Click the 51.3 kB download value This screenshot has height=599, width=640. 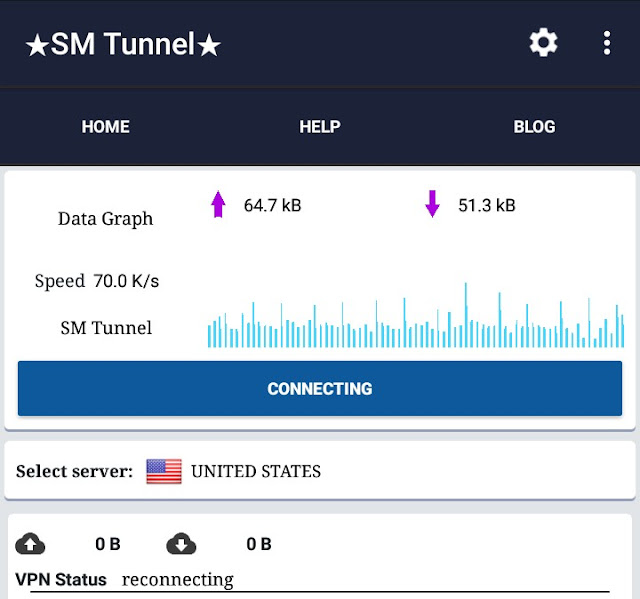click(x=487, y=206)
